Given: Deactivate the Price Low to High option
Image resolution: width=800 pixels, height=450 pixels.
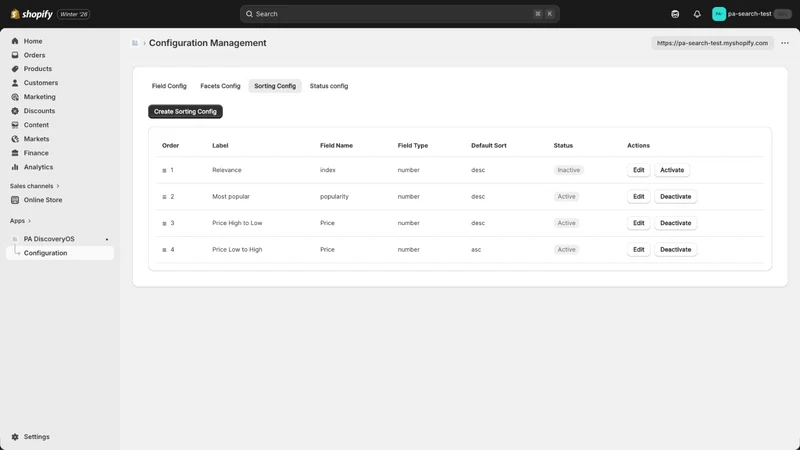Looking at the screenshot, I should coord(676,249).
